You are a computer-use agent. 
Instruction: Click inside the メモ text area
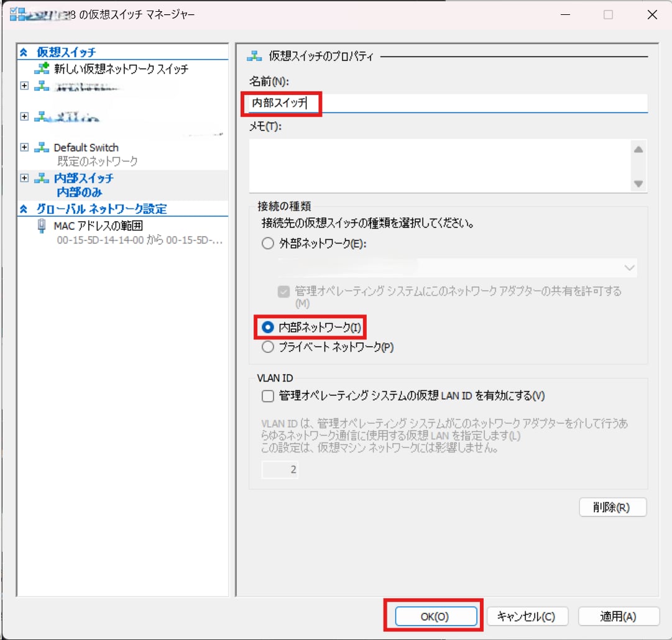[x=438, y=165]
